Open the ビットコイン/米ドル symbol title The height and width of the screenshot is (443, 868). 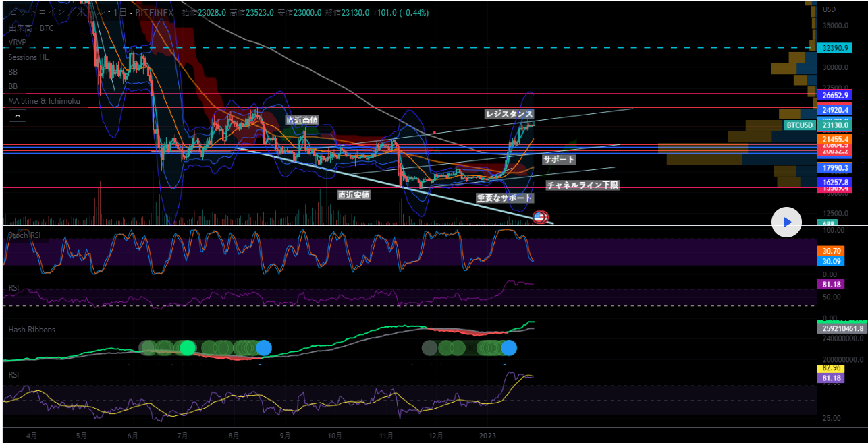pos(47,13)
